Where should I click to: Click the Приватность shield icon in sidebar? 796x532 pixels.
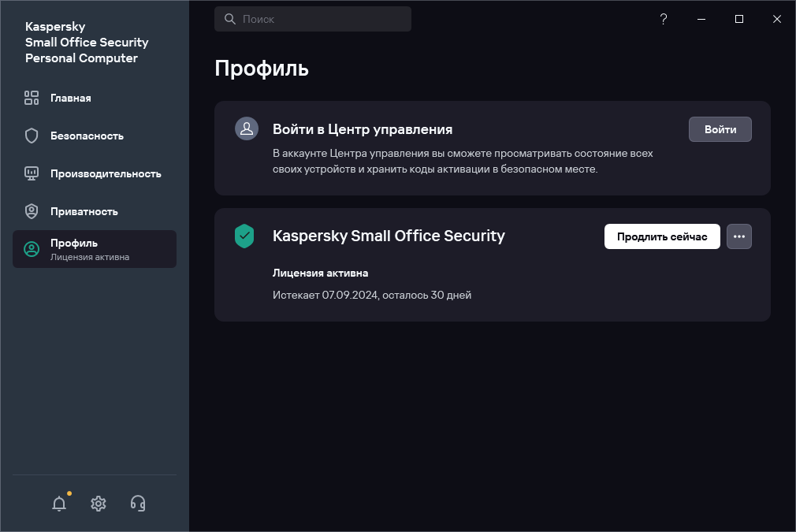[x=32, y=211]
